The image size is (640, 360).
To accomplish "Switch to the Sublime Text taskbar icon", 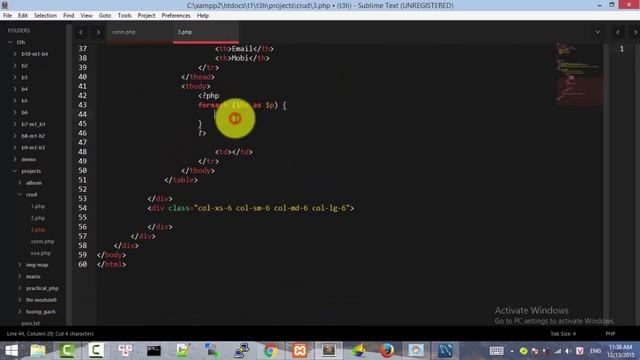I will point(329,351).
